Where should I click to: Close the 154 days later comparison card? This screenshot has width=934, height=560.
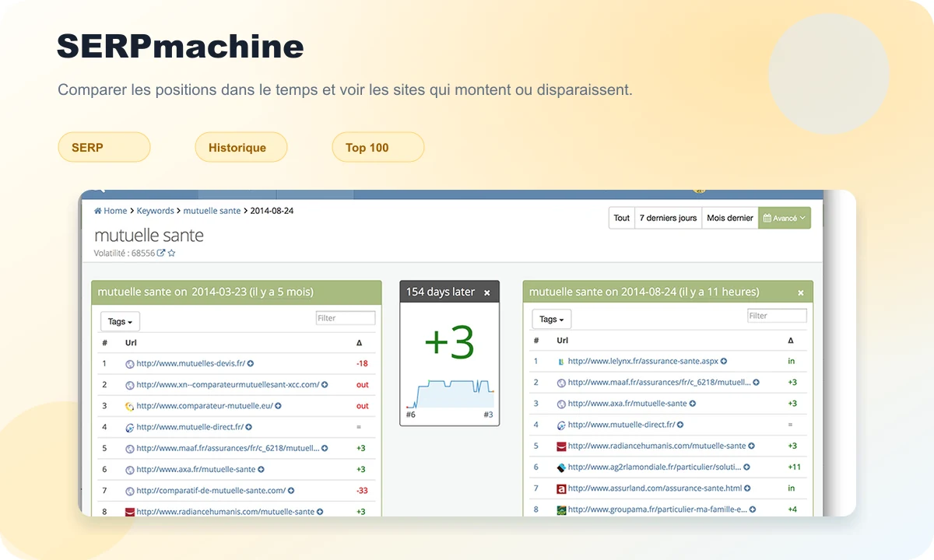tap(487, 293)
